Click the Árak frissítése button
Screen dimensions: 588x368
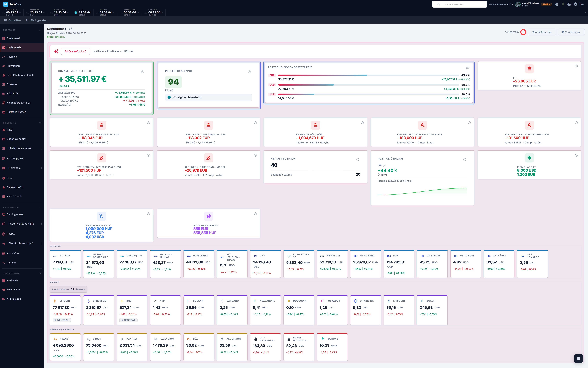click(x=542, y=32)
